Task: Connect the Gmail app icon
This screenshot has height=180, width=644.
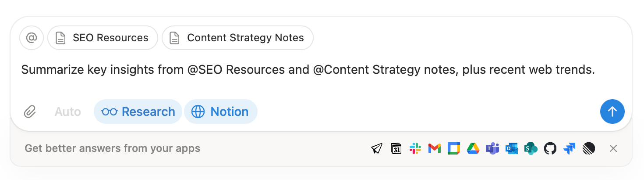Action: point(434,148)
